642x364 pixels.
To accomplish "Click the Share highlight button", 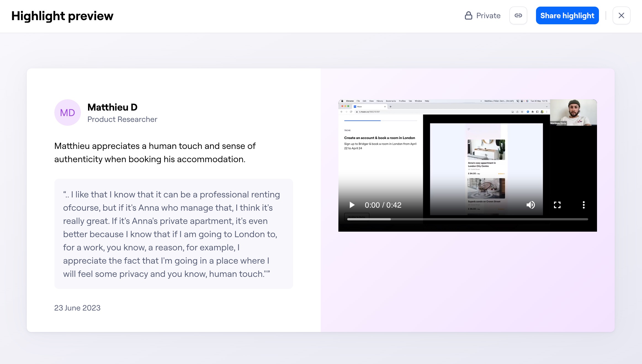I will coord(567,15).
